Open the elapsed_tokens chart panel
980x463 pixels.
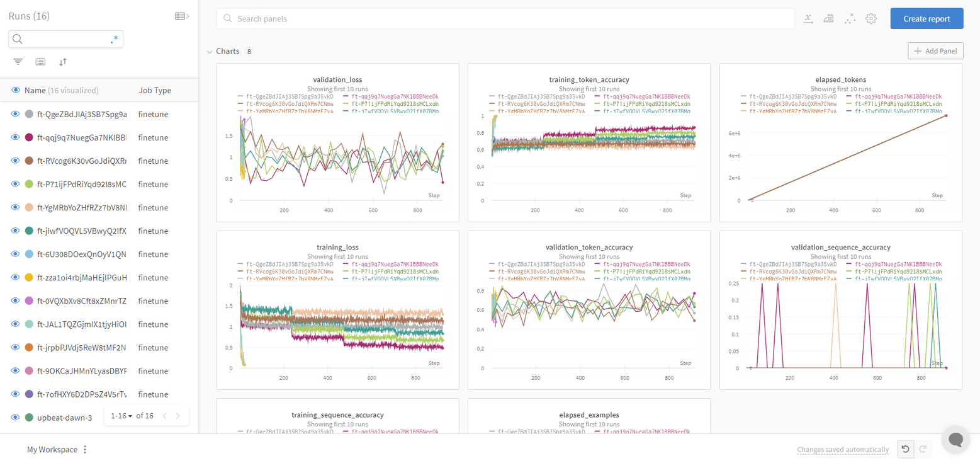(x=841, y=142)
